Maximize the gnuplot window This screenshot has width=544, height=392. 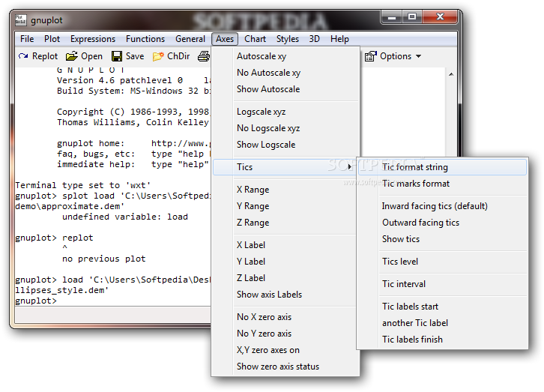(x=412, y=17)
